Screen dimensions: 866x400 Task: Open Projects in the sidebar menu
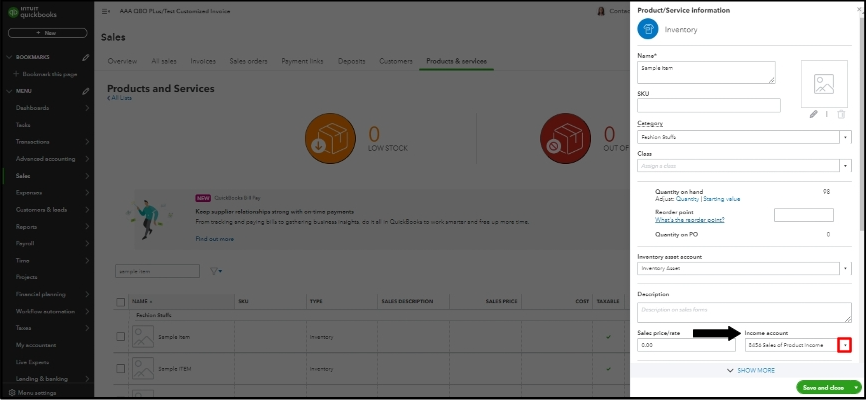tap(27, 277)
